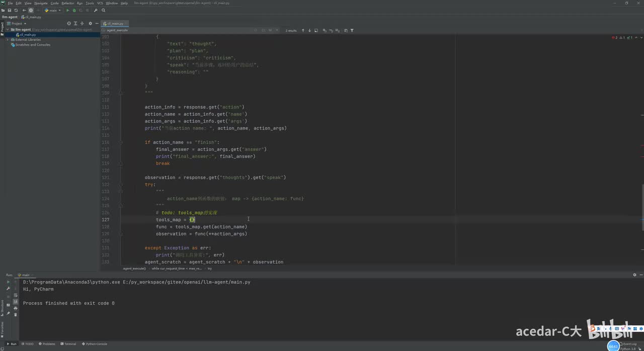Click the synchronize/reload icon in toolbar
The width and height of the screenshot is (644, 351).
[x=16, y=10]
